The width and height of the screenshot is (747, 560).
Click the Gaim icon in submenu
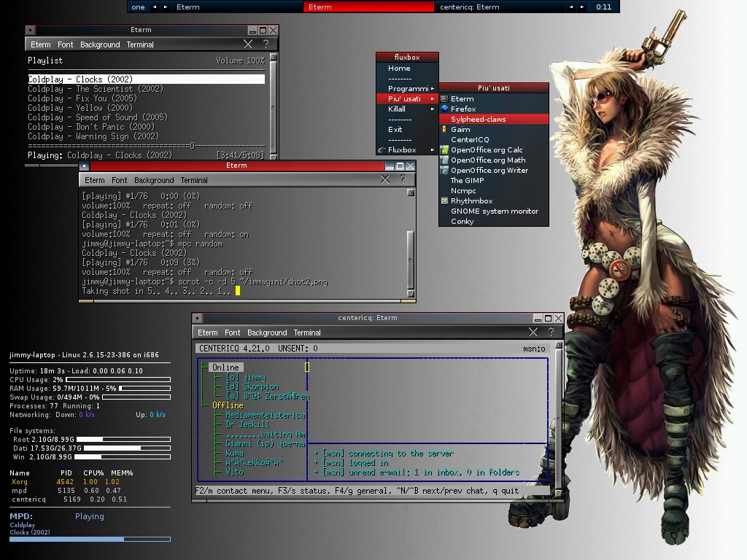point(444,129)
